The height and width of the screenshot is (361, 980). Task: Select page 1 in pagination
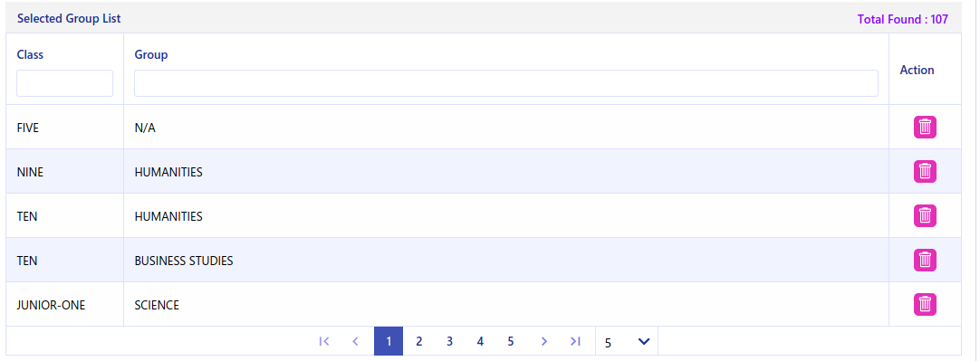click(x=389, y=341)
